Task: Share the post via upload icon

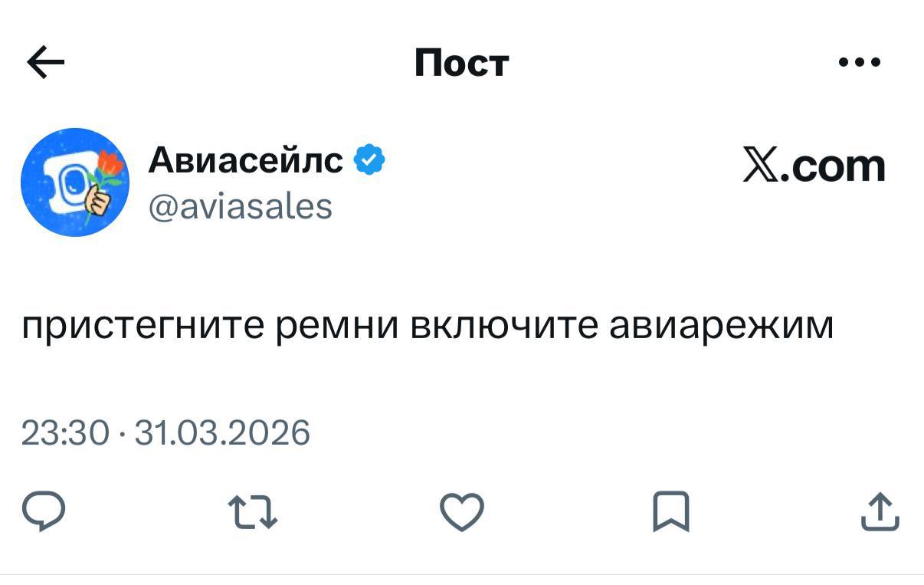Action: click(880, 512)
